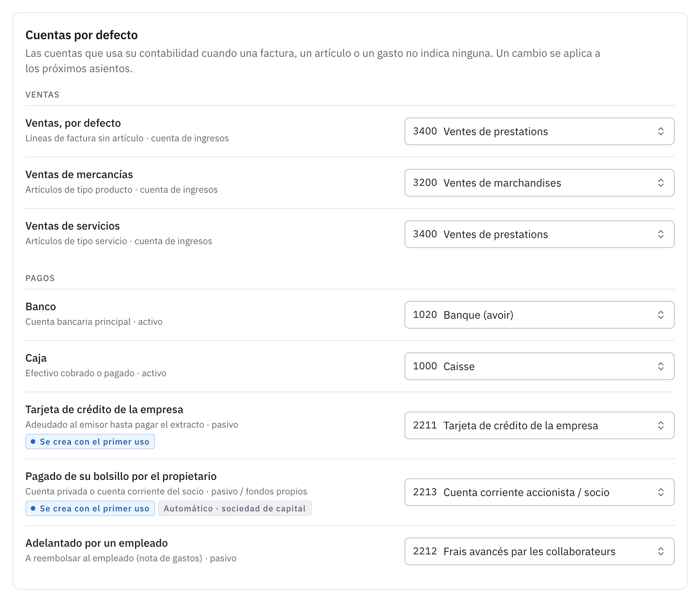Viewport: 700px width, 602px height.
Task: Click the VENTAS section label
Action: coord(42,95)
